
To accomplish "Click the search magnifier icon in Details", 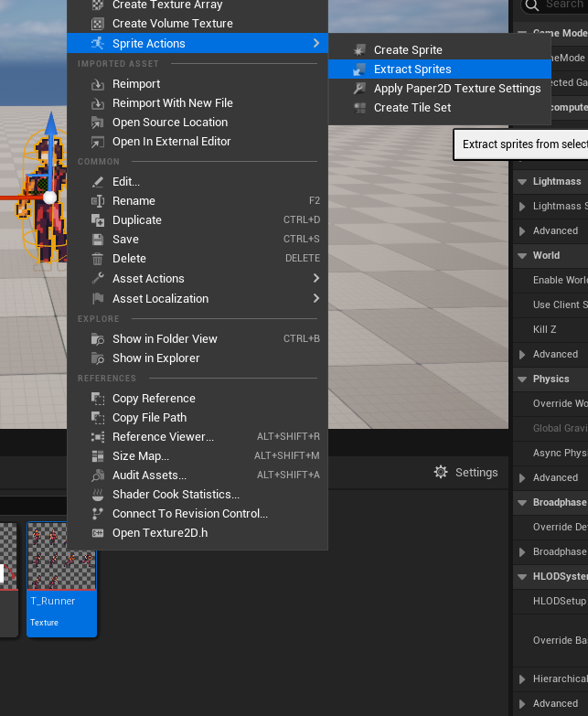I will (532, 5).
